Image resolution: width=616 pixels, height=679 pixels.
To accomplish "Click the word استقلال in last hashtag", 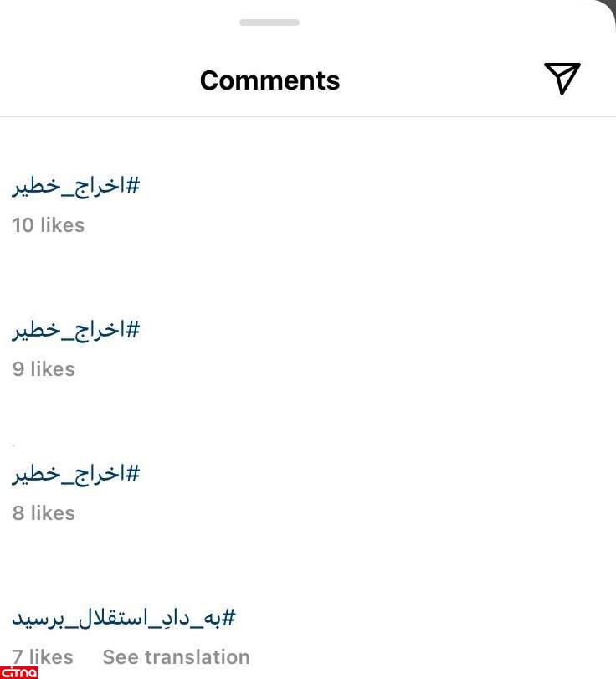I will (115, 619).
